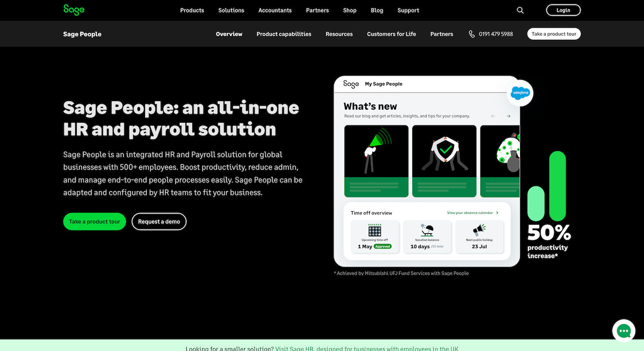Click the green Take a product tour button
The image size is (644, 351).
pyautogui.click(x=95, y=222)
